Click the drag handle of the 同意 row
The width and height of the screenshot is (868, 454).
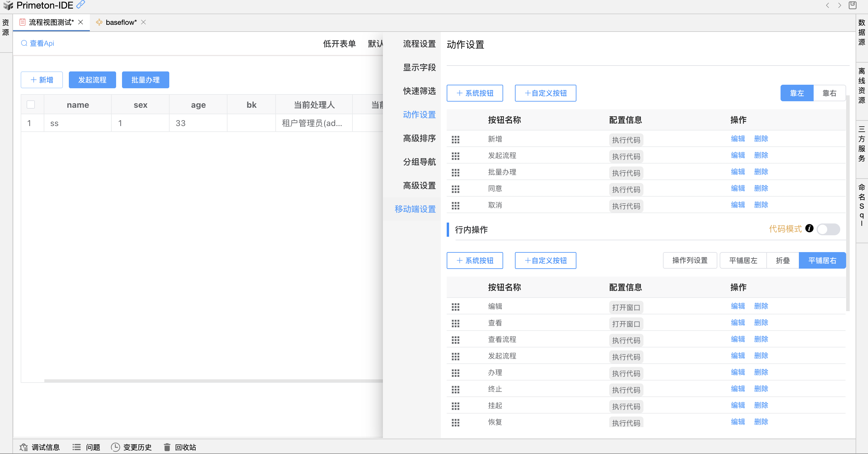[455, 189]
